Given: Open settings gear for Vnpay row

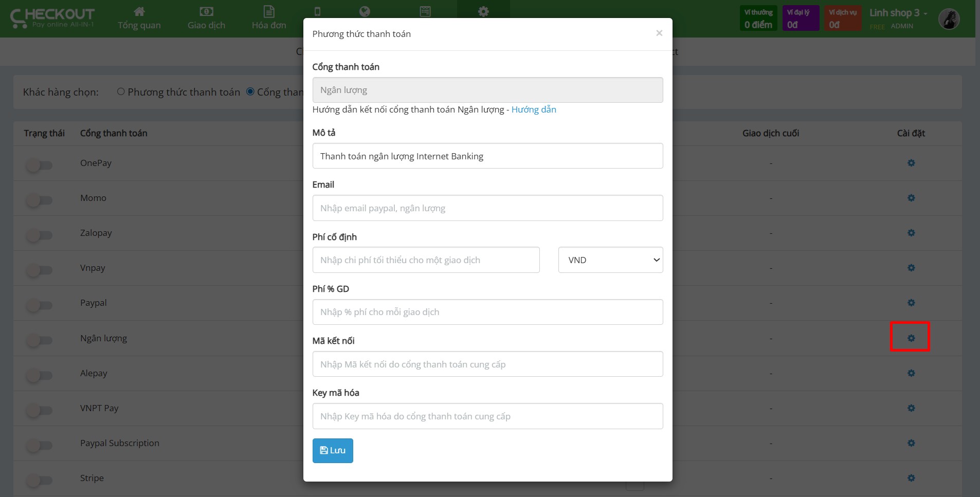Looking at the screenshot, I should [911, 268].
